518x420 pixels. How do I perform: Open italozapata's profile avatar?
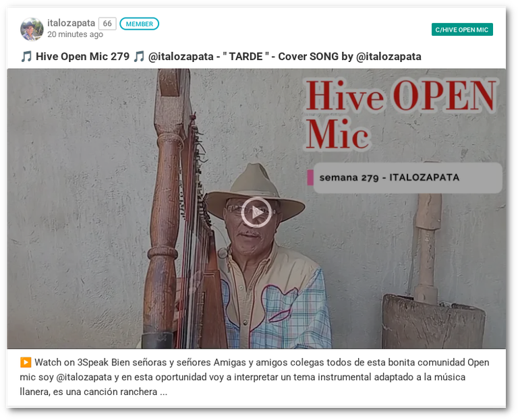click(32, 29)
